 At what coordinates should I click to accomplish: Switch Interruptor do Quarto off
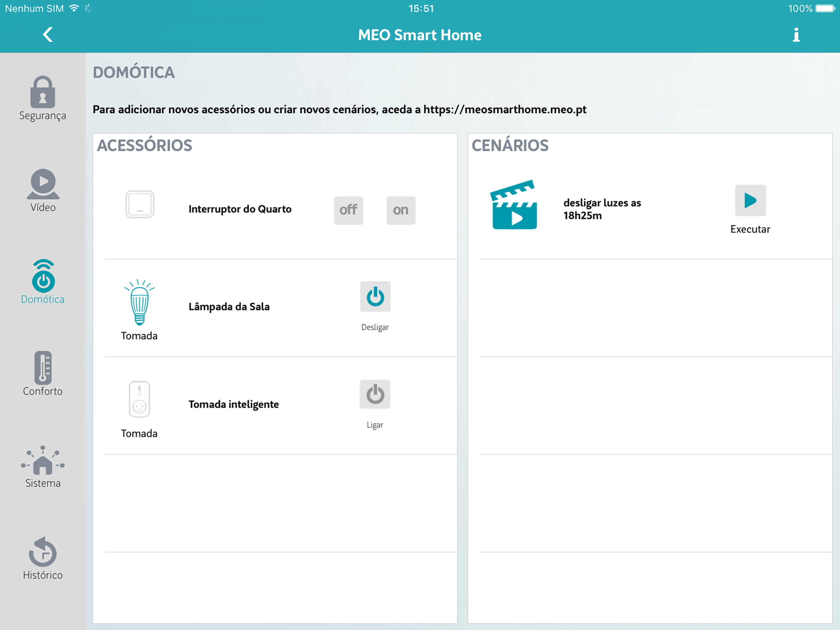coord(348,210)
